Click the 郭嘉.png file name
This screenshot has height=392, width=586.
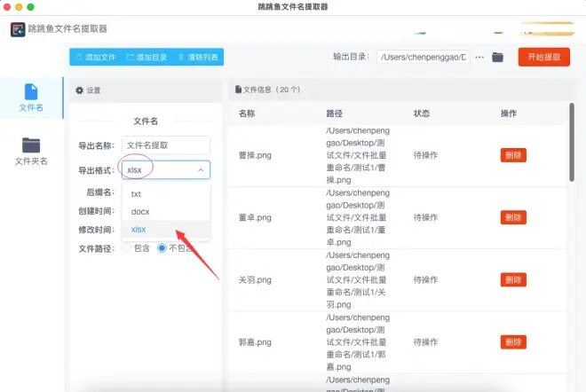pos(255,342)
